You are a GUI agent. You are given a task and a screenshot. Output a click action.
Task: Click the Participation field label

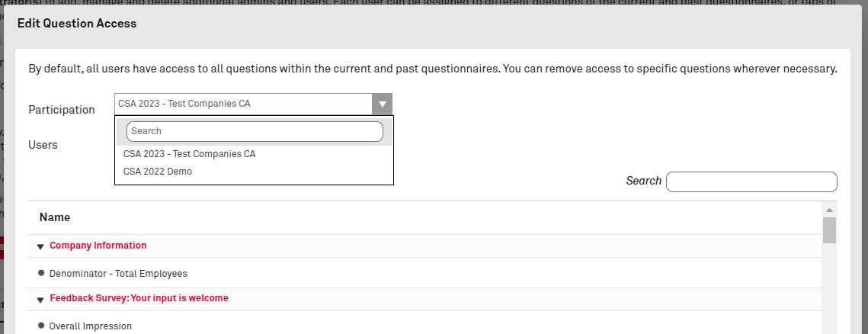pos(62,110)
